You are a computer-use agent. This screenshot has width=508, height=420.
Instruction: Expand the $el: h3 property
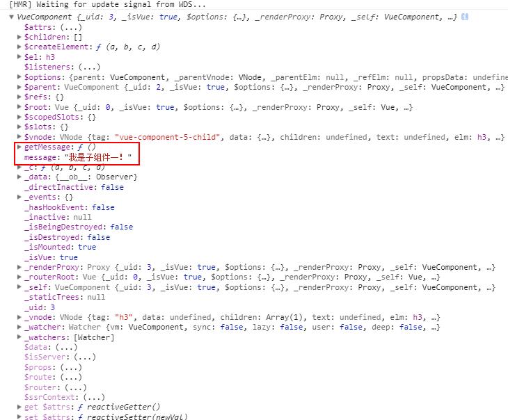coord(19,57)
